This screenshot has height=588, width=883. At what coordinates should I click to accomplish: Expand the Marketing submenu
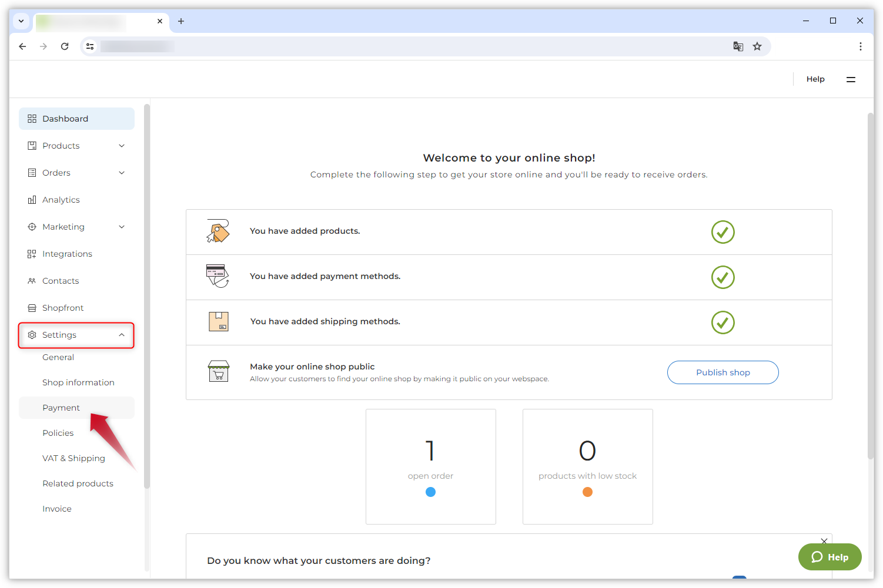coord(122,226)
